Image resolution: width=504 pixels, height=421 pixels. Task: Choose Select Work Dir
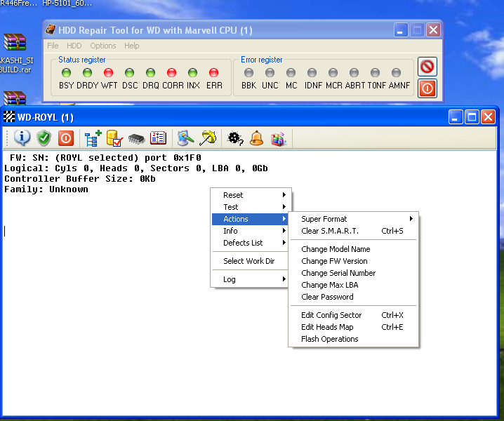(x=251, y=261)
